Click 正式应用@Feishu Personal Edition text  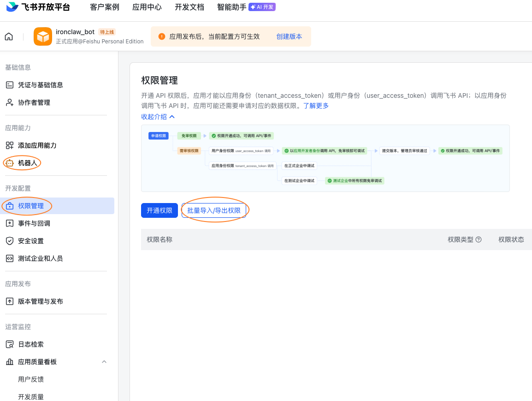pos(100,42)
